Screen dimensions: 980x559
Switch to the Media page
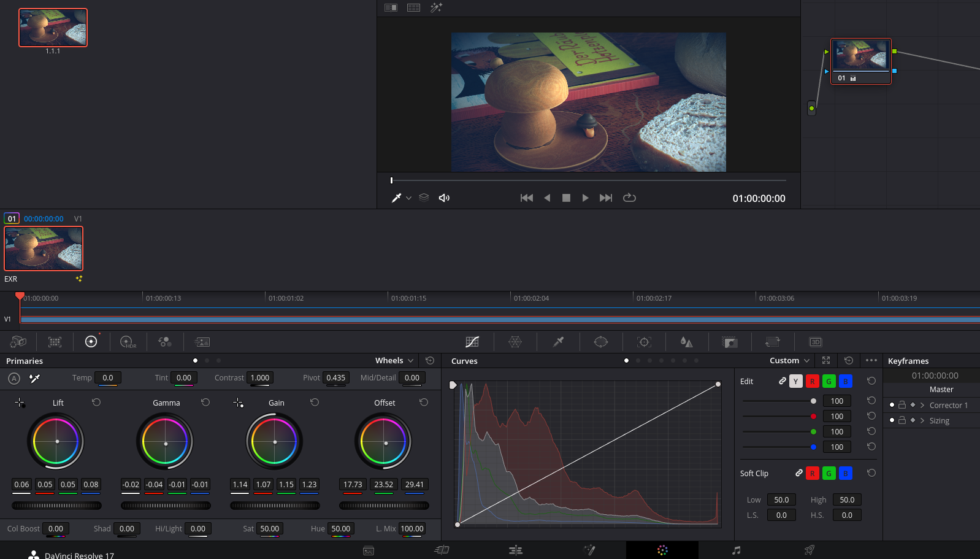[x=369, y=550]
